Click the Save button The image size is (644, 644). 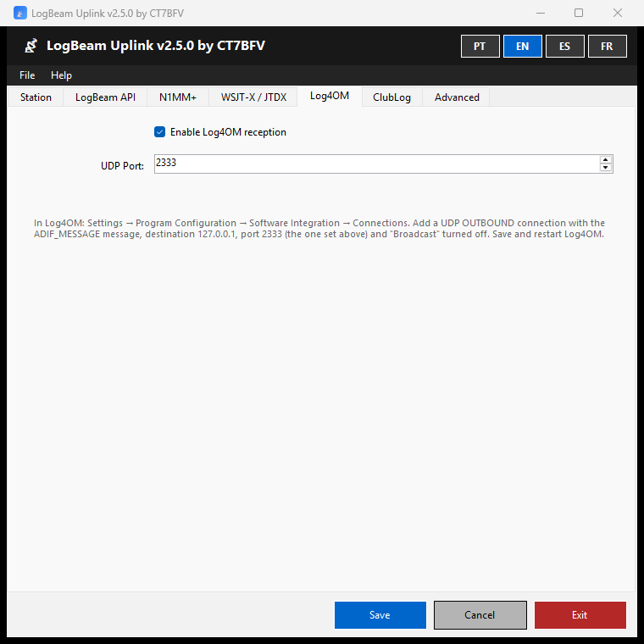point(380,615)
